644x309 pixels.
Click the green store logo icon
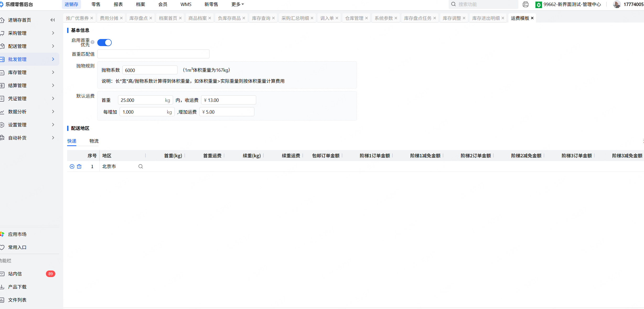click(538, 5)
